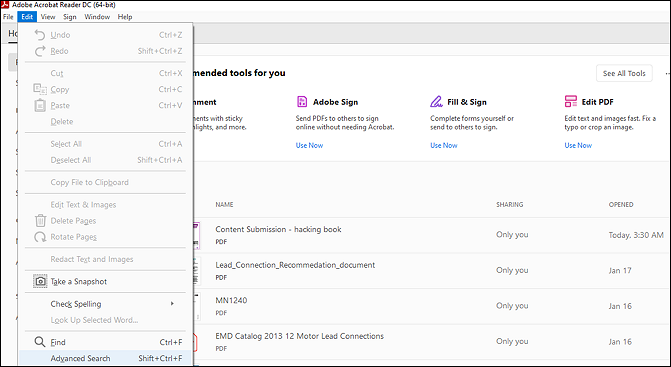This screenshot has height=367, width=671.
Task: Open Content Submission - hacking book file
Action: coord(278,229)
